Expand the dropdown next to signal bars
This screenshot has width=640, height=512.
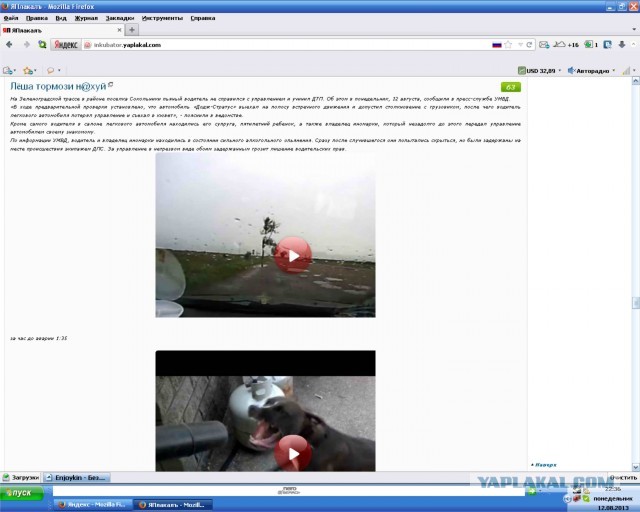tap(635, 71)
